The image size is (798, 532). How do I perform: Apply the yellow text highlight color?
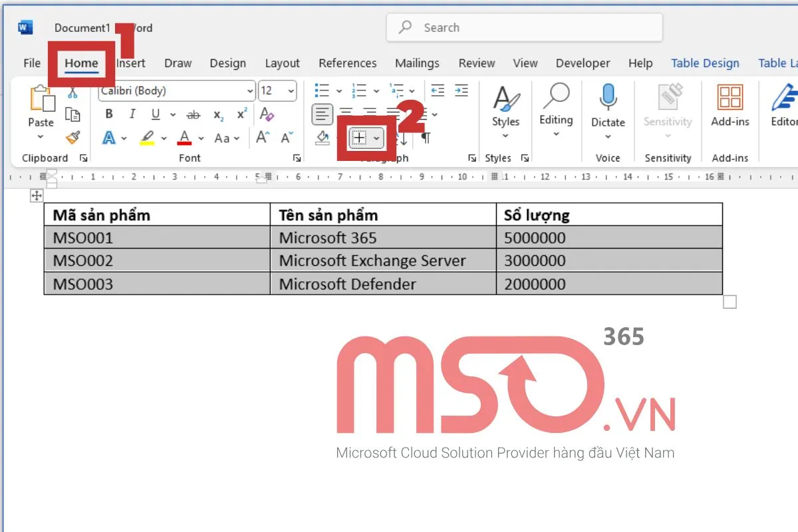tap(147, 138)
